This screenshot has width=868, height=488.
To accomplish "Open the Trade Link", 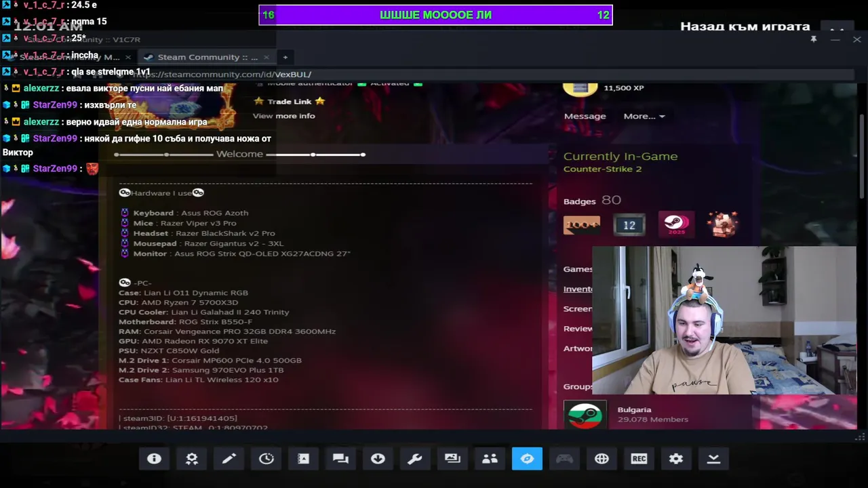I will coord(290,101).
